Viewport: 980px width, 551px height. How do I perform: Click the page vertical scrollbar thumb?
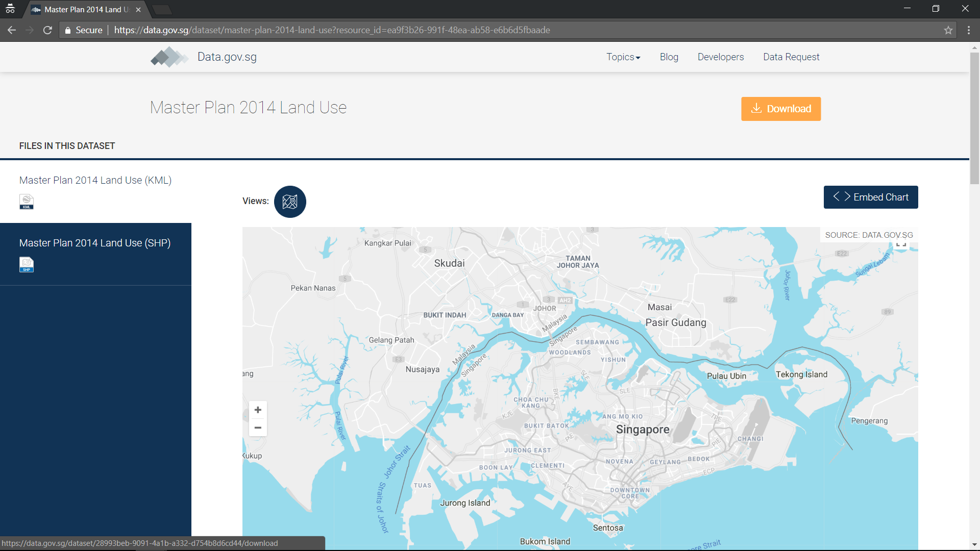pos(974,117)
